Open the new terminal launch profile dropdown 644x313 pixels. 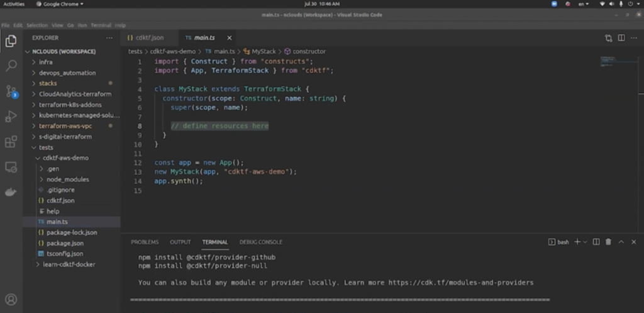click(x=585, y=242)
